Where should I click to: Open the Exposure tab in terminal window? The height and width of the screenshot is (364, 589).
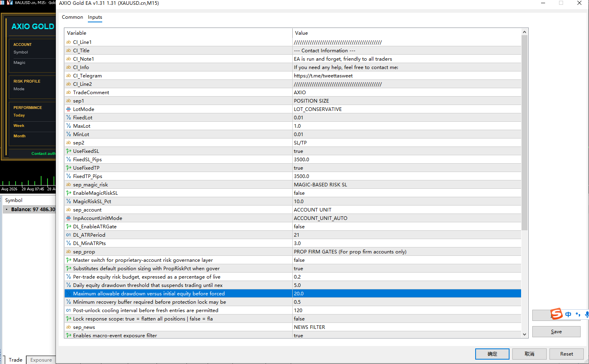[41, 360]
